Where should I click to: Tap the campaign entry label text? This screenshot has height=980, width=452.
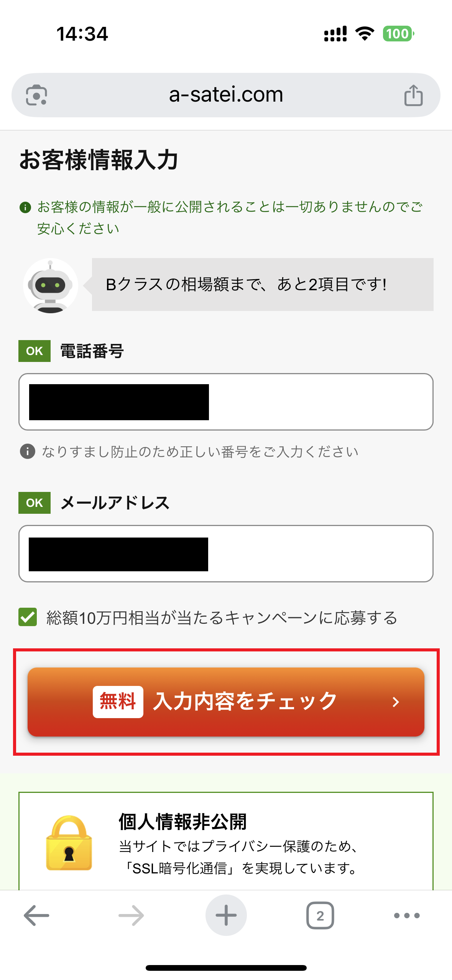222,618
